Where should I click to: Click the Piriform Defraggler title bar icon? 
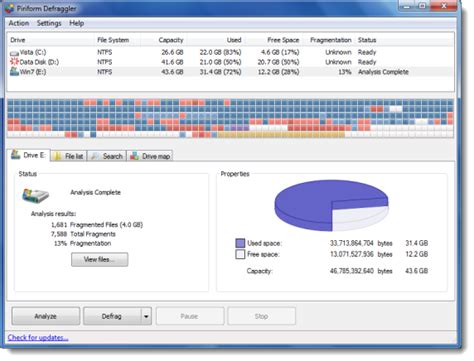[9, 8]
